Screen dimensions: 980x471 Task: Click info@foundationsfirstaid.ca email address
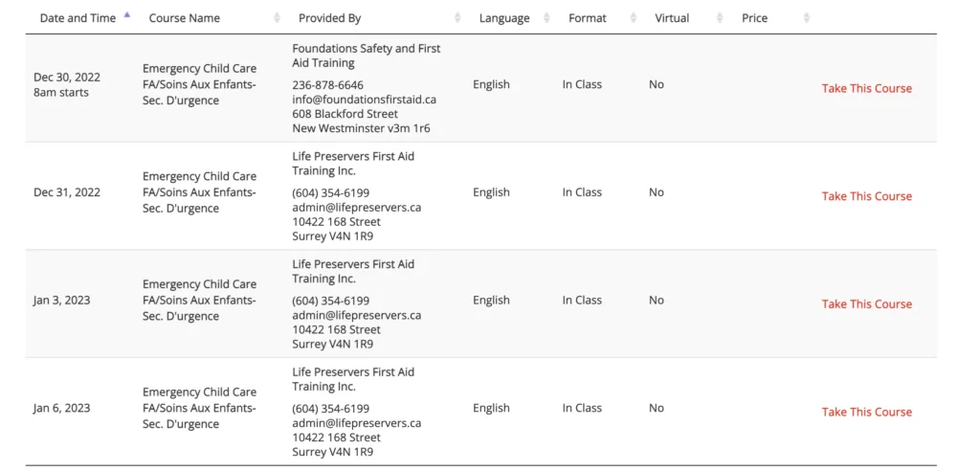point(365,100)
